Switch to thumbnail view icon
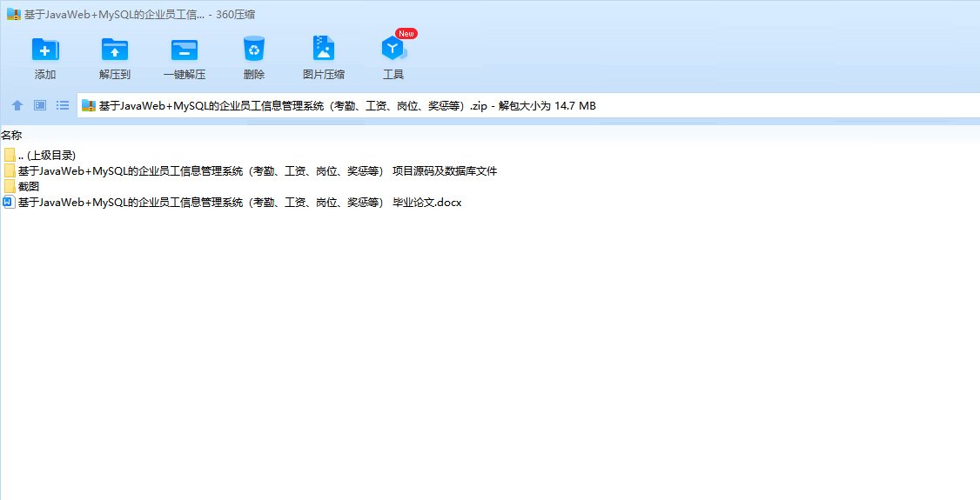 40,105
